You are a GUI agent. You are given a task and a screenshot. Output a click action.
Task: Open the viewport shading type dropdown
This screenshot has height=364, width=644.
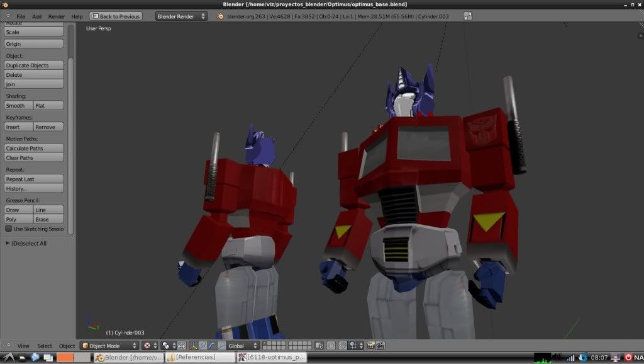(x=150, y=346)
